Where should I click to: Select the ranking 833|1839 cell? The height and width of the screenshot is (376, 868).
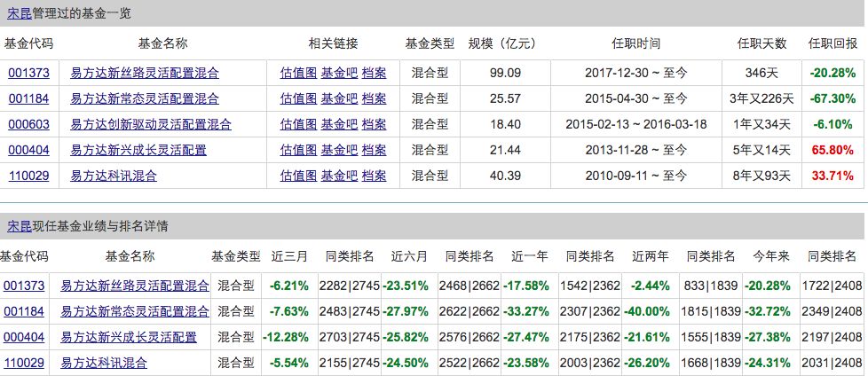click(711, 286)
